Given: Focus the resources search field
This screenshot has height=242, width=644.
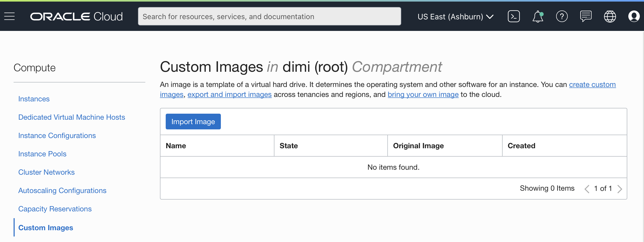Looking at the screenshot, I should click(269, 16).
